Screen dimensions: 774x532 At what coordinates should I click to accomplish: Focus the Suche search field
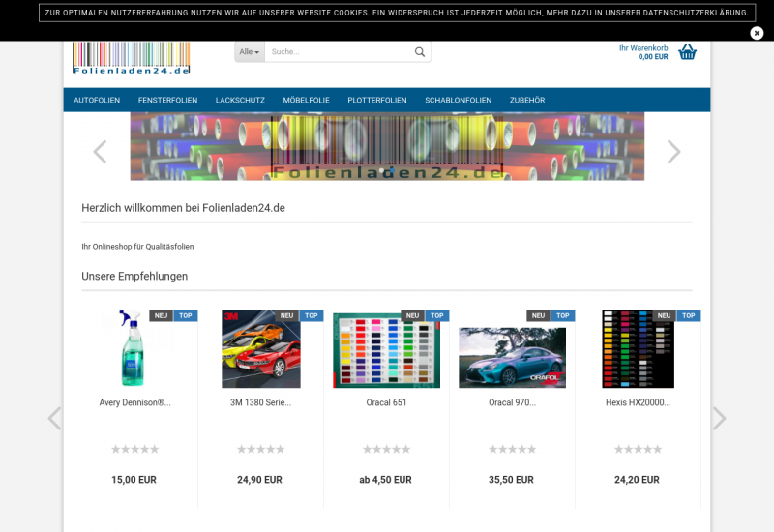coord(339,52)
